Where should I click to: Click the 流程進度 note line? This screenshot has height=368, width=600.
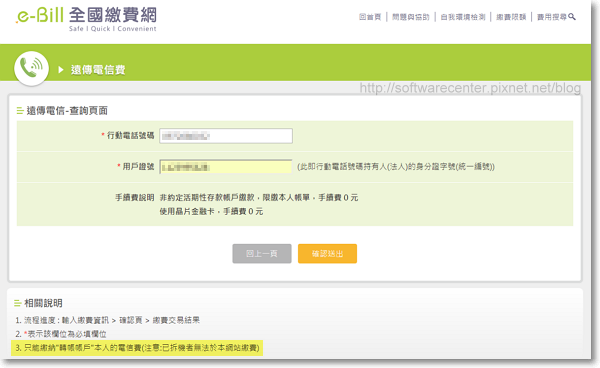tap(108, 320)
